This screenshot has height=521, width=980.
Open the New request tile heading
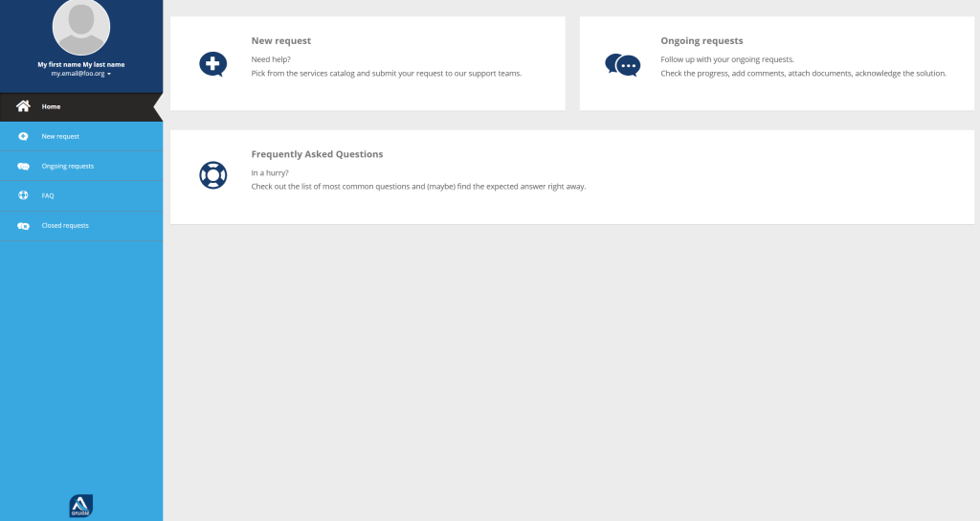pyautogui.click(x=281, y=40)
